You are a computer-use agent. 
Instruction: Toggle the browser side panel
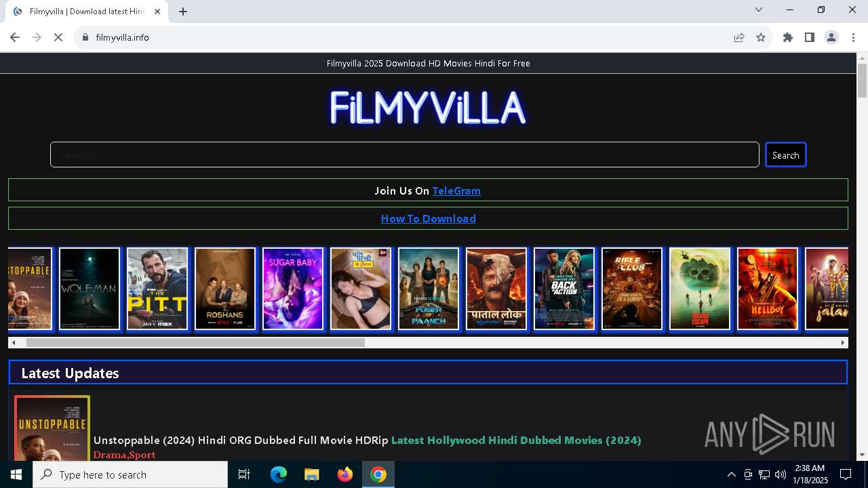pyautogui.click(x=810, y=37)
